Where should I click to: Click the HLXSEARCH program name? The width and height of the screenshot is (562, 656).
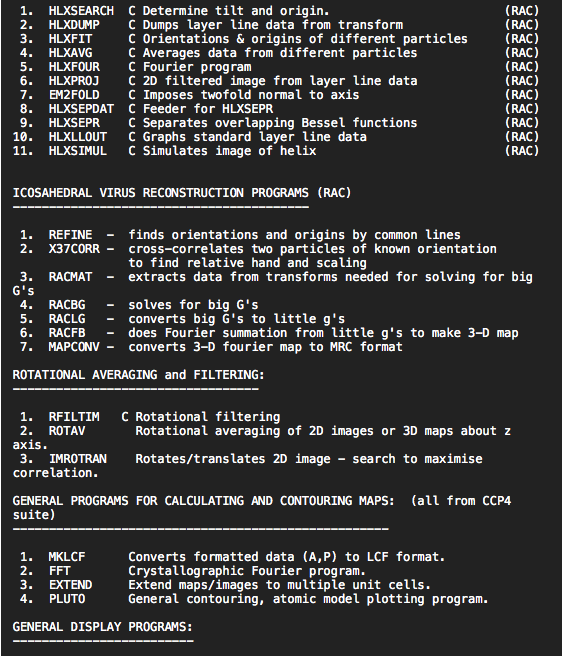81,11
